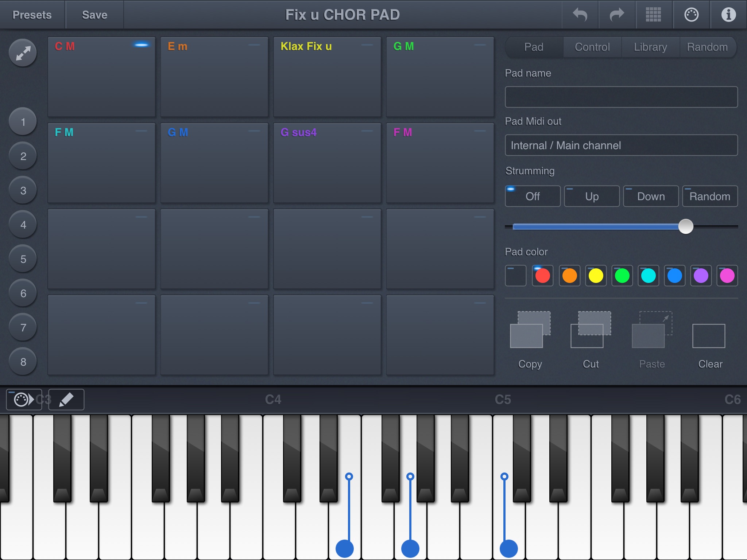Select bank number 3
The image size is (747, 560).
23,190
